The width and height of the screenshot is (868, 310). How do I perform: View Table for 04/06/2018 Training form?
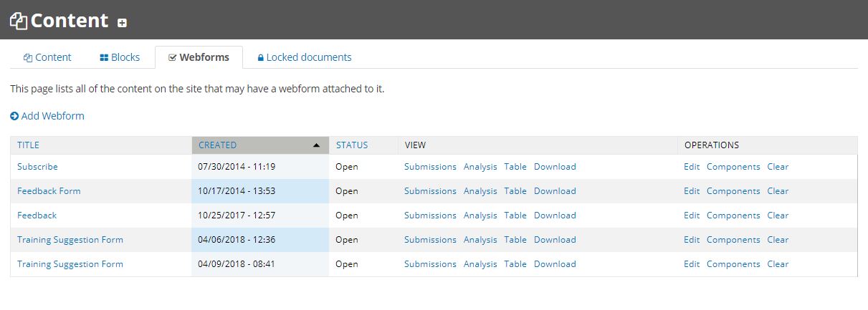[x=515, y=240]
